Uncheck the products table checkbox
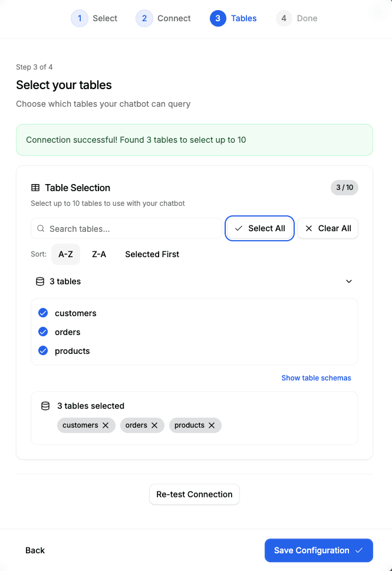The width and height of the screenshot is (392, 571). click(x=43, y=350)
